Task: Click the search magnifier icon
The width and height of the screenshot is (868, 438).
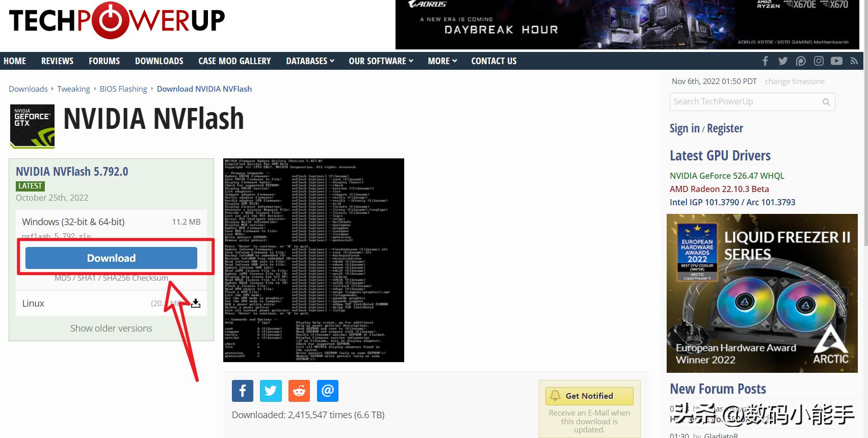Action: tap(826, 102)
